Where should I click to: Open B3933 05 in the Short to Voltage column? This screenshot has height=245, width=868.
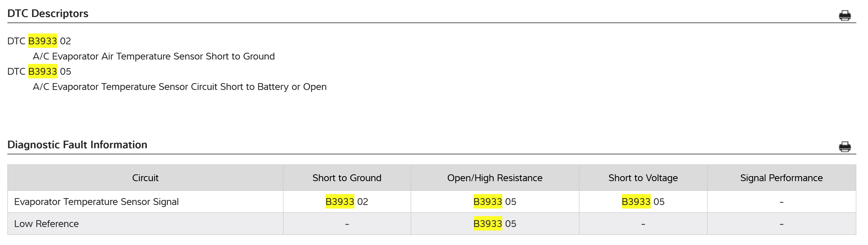[643, 202]
